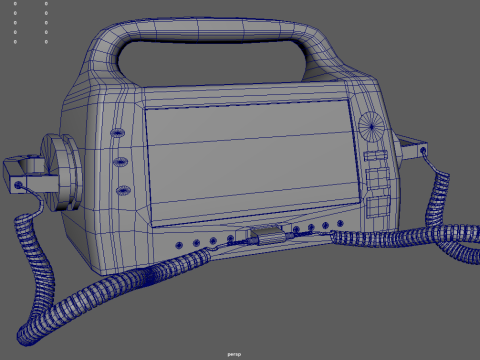The width and height of the screenshot is (480, 360).
Task: Select the carry handle on the defibrillator model
Action: click(x=213, y=30)
